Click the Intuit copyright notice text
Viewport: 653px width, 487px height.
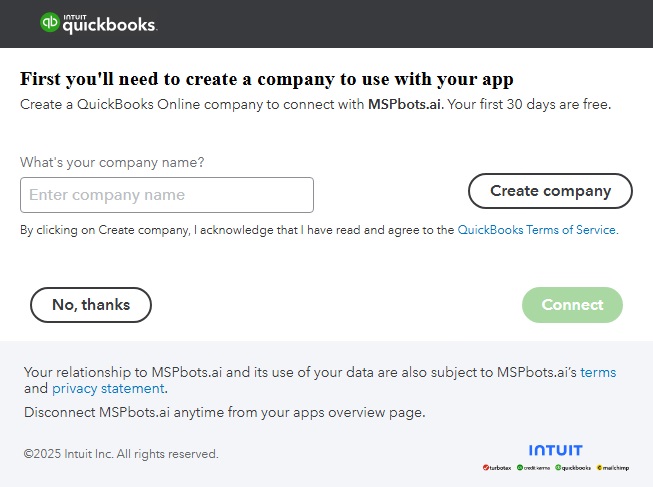[121, 454]
